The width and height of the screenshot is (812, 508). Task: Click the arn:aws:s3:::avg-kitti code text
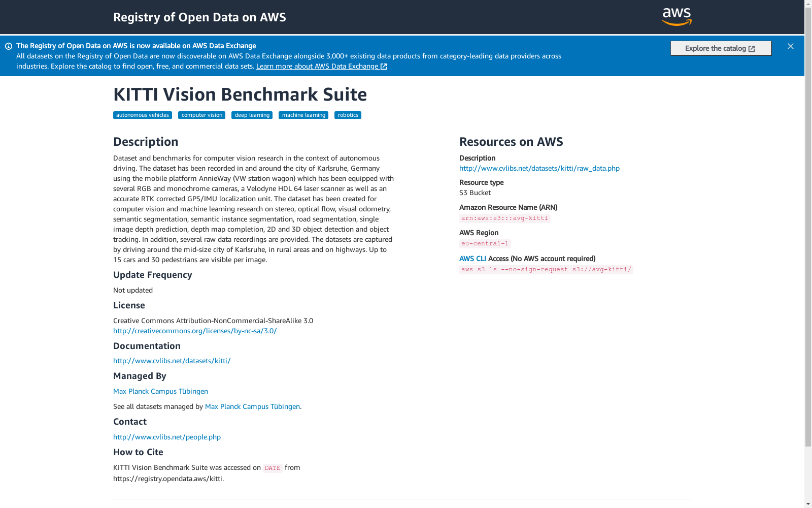505,218
